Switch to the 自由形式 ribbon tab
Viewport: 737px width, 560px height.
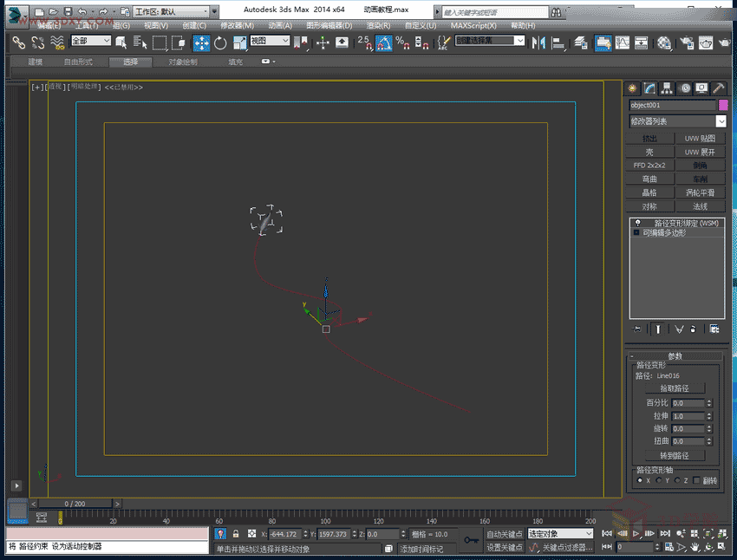[x=78, y=62]
